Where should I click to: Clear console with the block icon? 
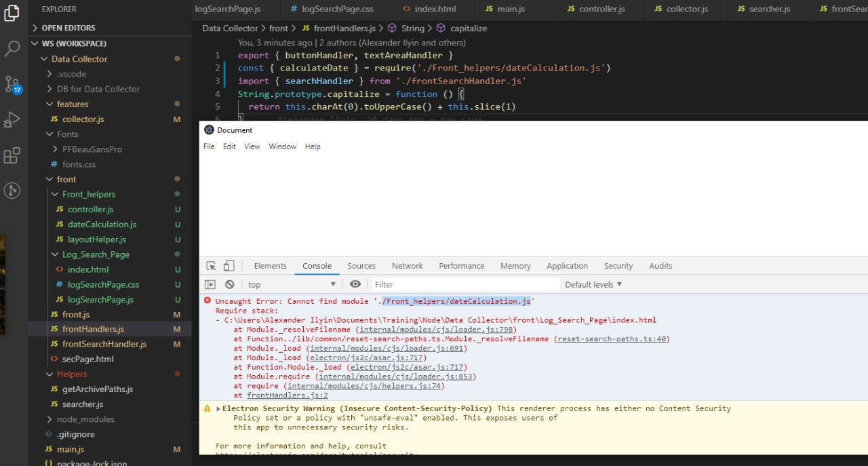(230, 285)
